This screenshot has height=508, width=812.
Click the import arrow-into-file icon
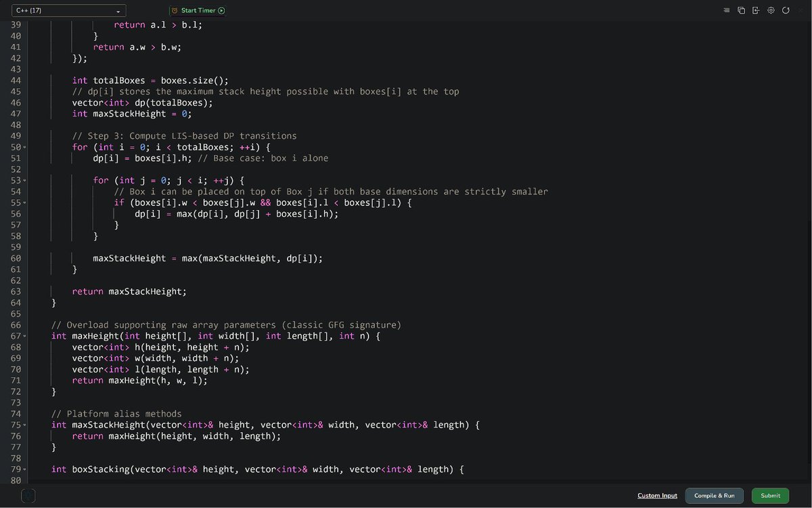[756, 11]
